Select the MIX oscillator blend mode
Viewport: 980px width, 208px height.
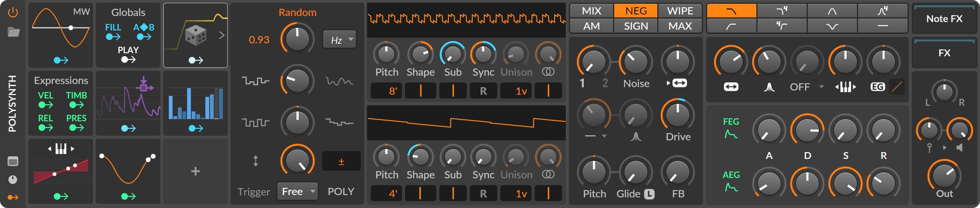591,11
